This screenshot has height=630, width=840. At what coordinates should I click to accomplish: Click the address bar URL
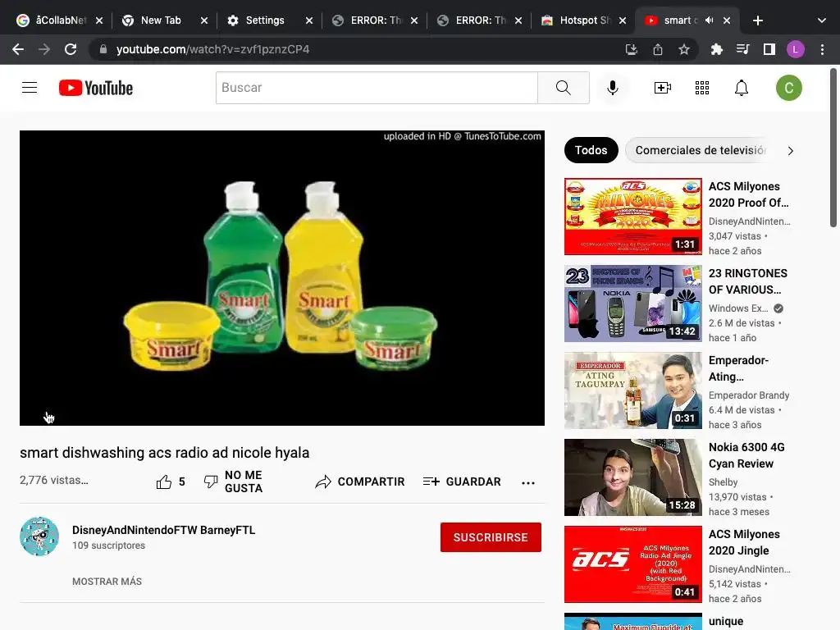pos(212,49)
